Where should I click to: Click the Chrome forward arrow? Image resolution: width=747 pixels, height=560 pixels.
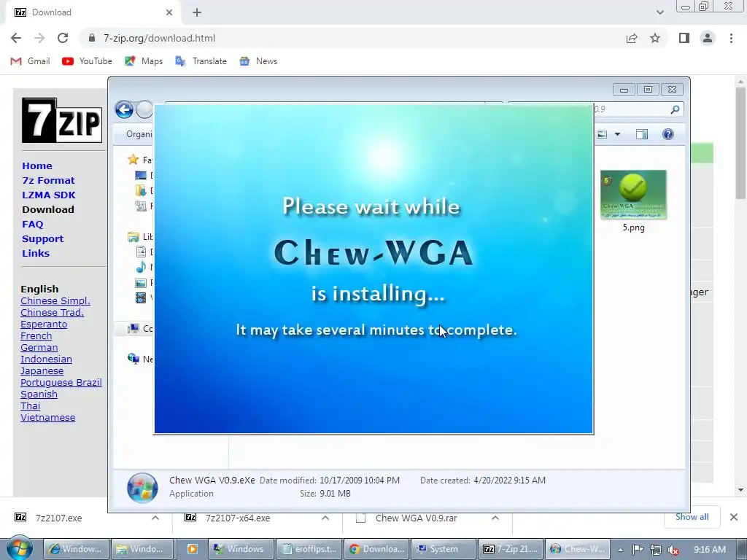[39, 38]
